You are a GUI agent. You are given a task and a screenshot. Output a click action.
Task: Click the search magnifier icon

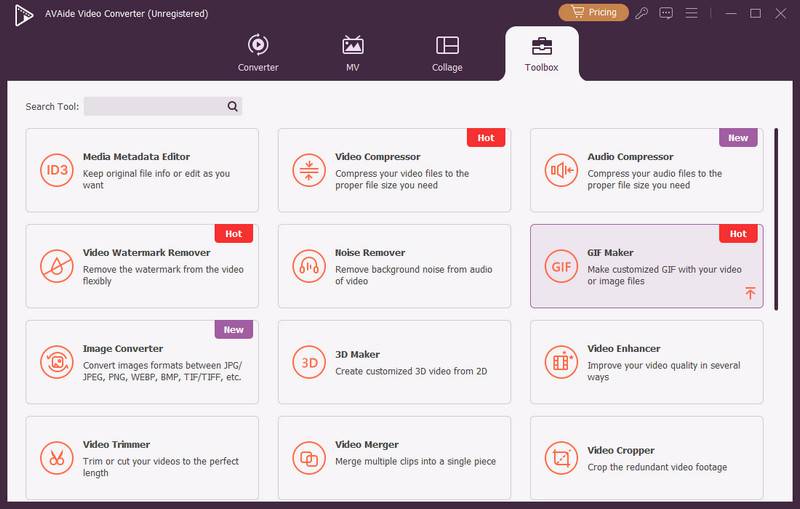click(233, 106)
